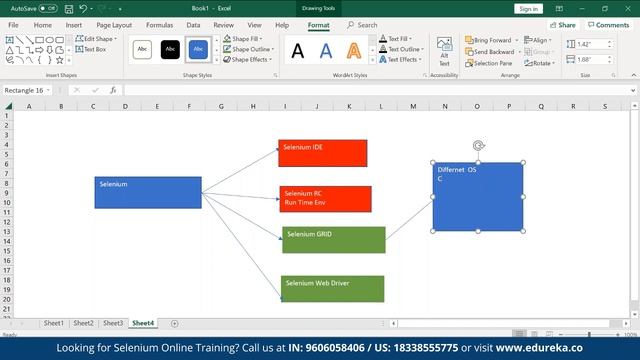
Task: Click the Insert Function fx icon
Action: tap(113, 90)
